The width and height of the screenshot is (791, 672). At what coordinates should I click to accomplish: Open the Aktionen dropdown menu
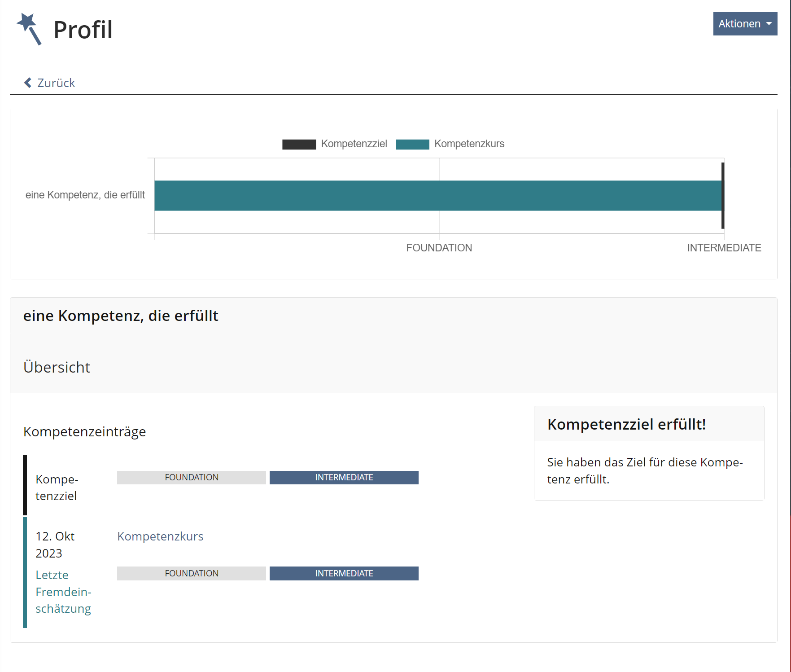pyautogui.click(x=745, y=24)
